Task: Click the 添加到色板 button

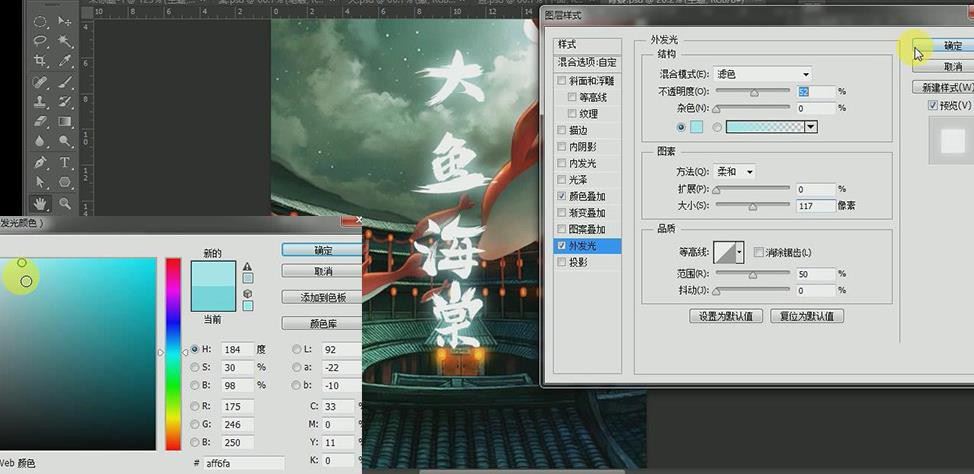Action: [x=322, y=298]
